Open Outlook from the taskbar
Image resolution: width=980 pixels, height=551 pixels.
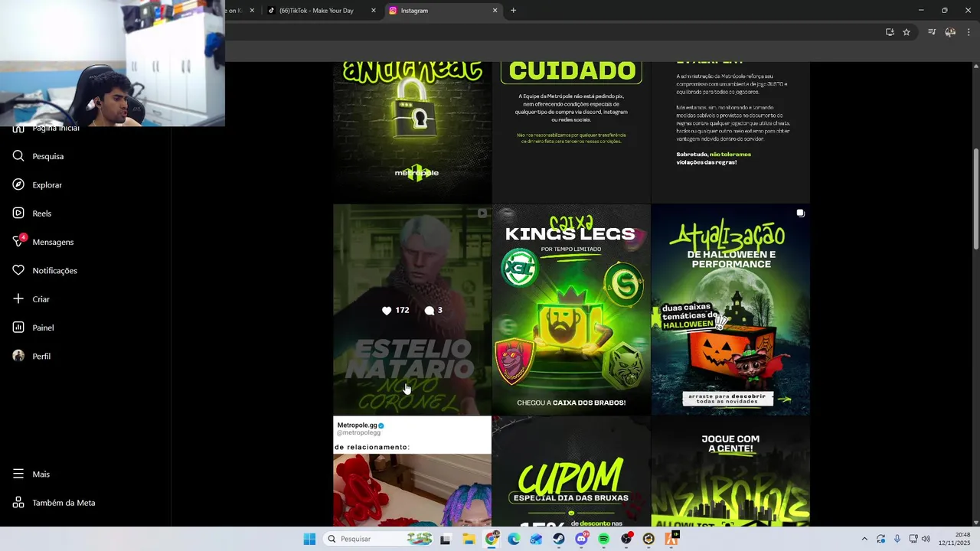coord(536,539)
